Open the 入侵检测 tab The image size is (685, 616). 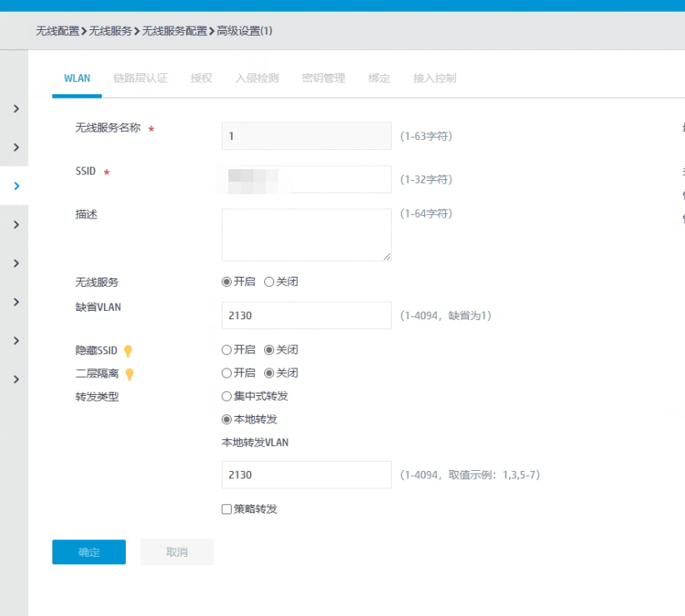(257, 78)
